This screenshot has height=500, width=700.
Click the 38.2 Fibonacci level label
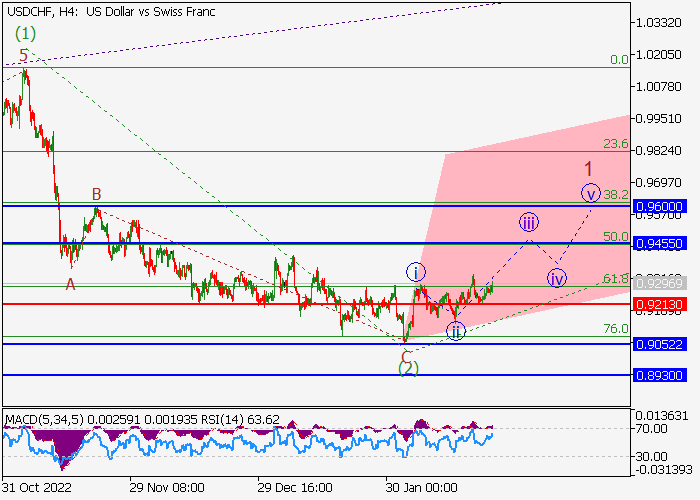616,194
